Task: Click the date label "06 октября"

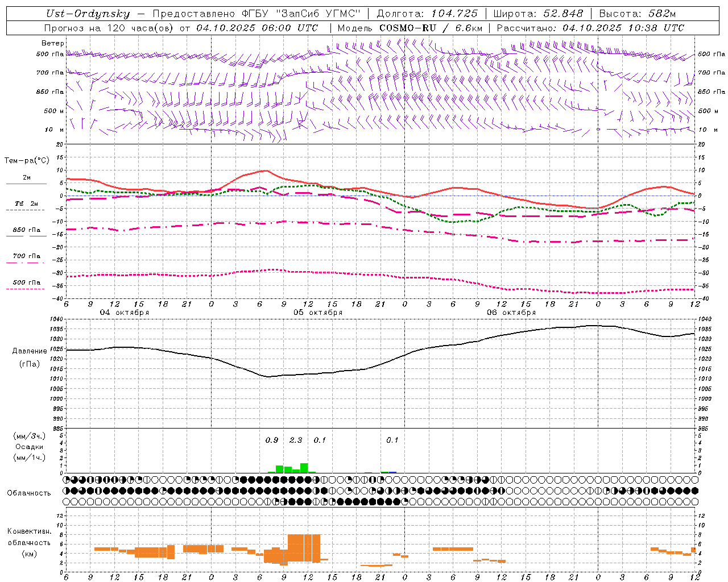Action: click(x=511, y=313)
